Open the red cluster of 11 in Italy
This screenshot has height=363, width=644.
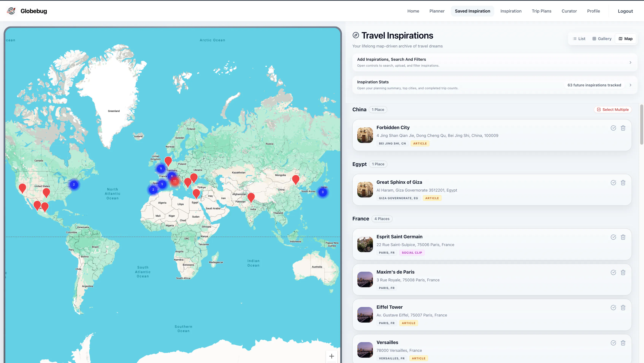pyautogui.click(x=175, y=181)
